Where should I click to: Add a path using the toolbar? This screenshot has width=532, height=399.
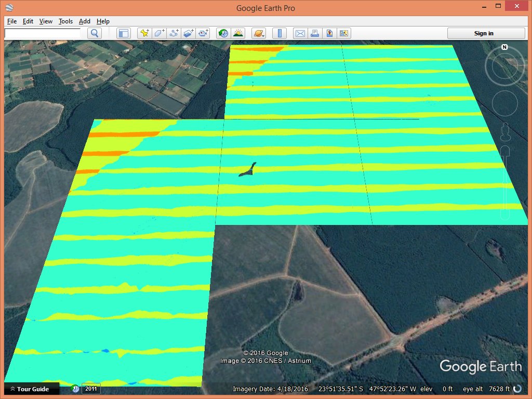[x=174, y=33]
